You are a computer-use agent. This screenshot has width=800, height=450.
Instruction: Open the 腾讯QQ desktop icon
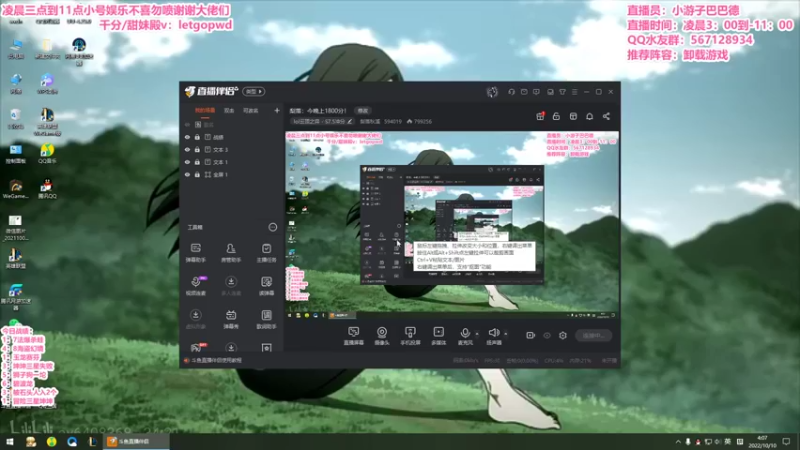coord(47,188)
